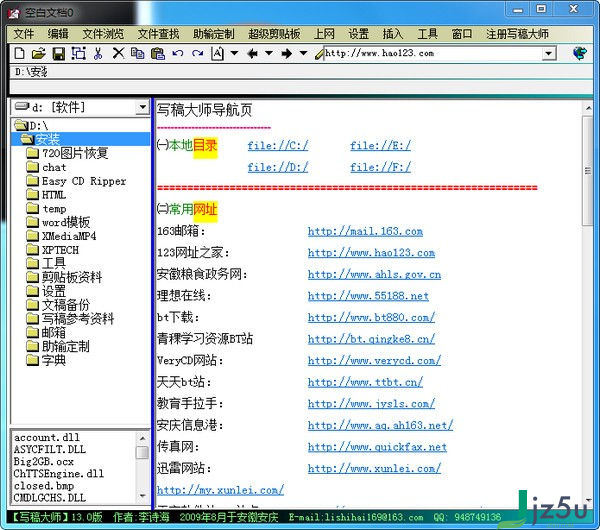Image resolution: width=600 pixels, height=530 pixels.
Task: Select the D:\ root folder in the tree
Action: pyautogui.click(x=31, y=126)
